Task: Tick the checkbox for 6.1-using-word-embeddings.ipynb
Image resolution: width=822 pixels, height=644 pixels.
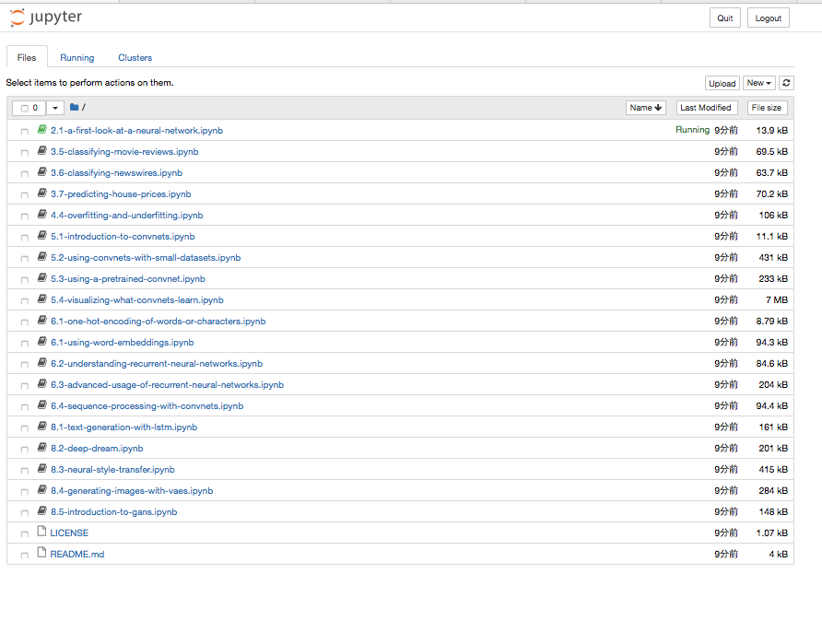Action: tap(25, 343)
